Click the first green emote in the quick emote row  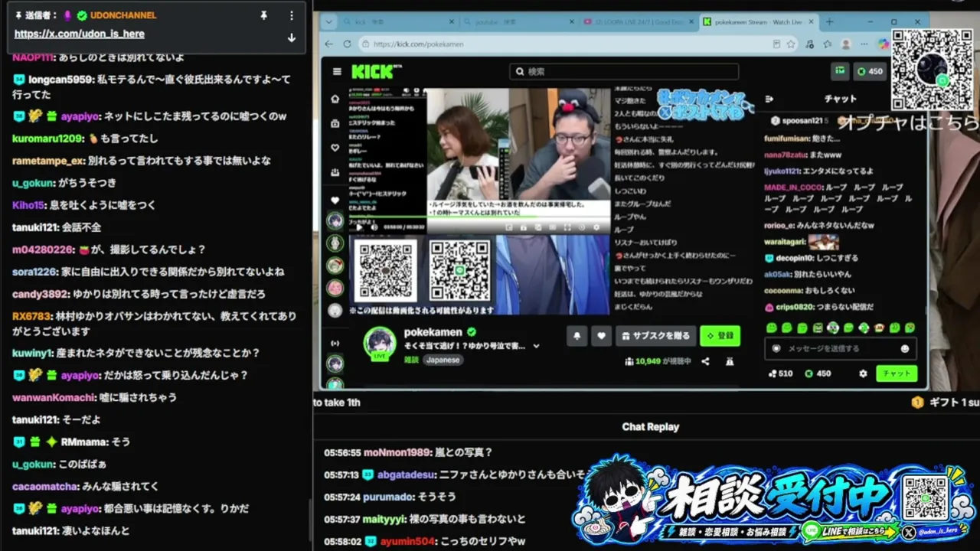[772, 328]
